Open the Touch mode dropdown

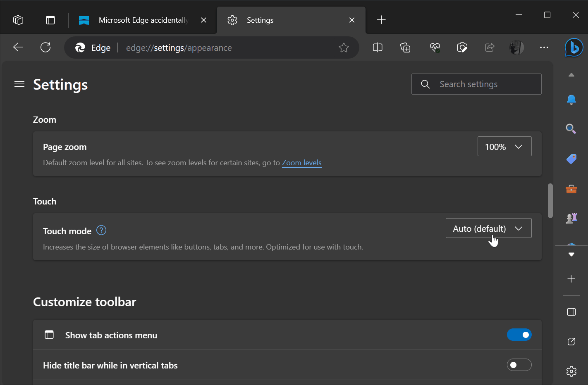click(488, 228)
